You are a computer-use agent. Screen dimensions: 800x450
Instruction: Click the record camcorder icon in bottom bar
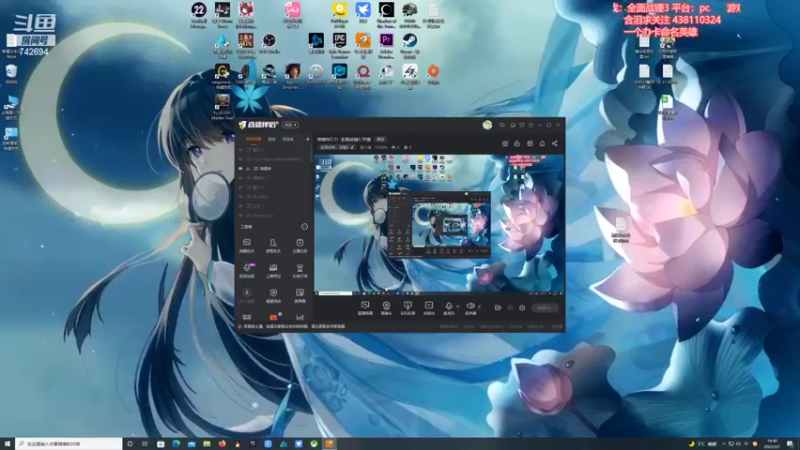click(498, 308)
